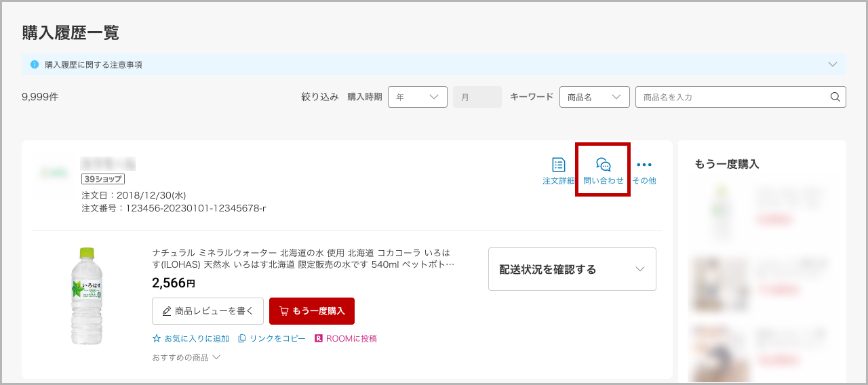Screen dimensions: 868x385
Task: Add item to favorites with star icon
Action: (157, 338)
